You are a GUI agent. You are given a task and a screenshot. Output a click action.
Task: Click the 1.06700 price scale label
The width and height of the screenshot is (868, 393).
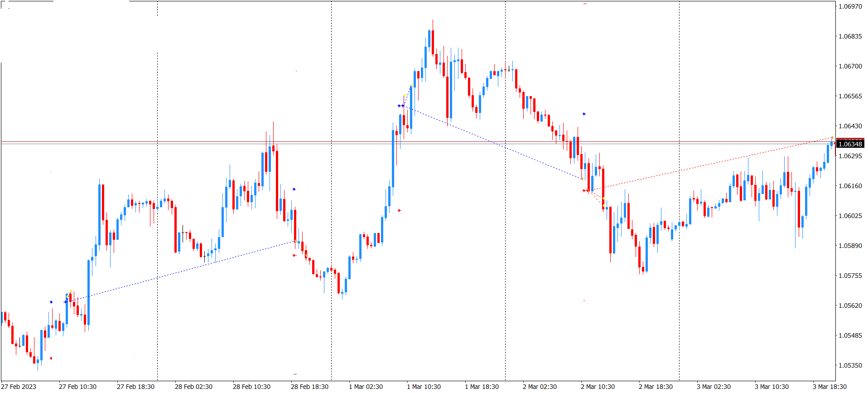pyautogui.click(x=850, y=66)
